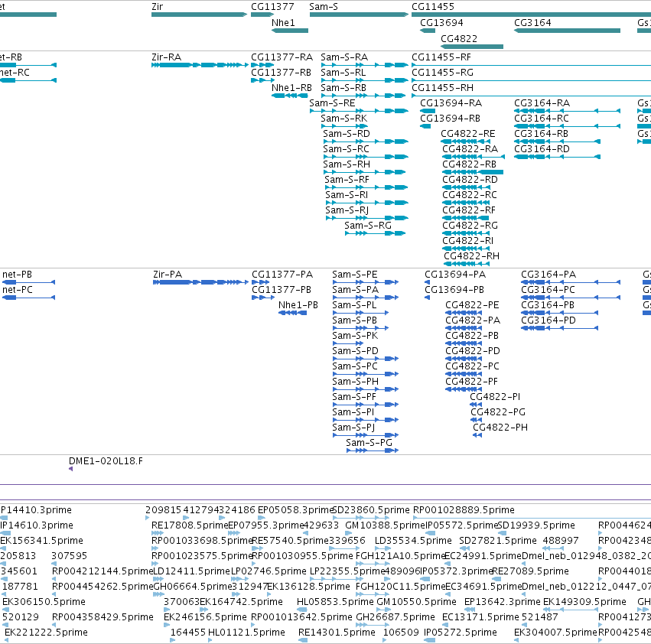
Task: Open protein label CG3164-PA
Action: click(x=548, y=275)
